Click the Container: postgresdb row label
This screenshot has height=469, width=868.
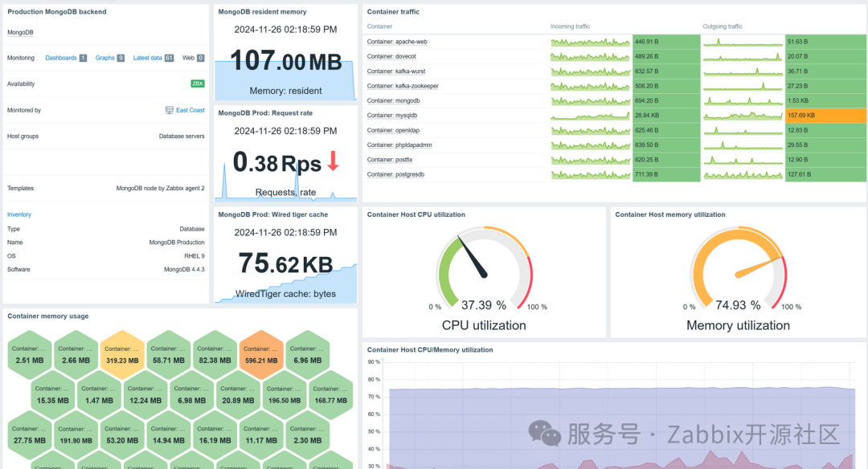395,175
